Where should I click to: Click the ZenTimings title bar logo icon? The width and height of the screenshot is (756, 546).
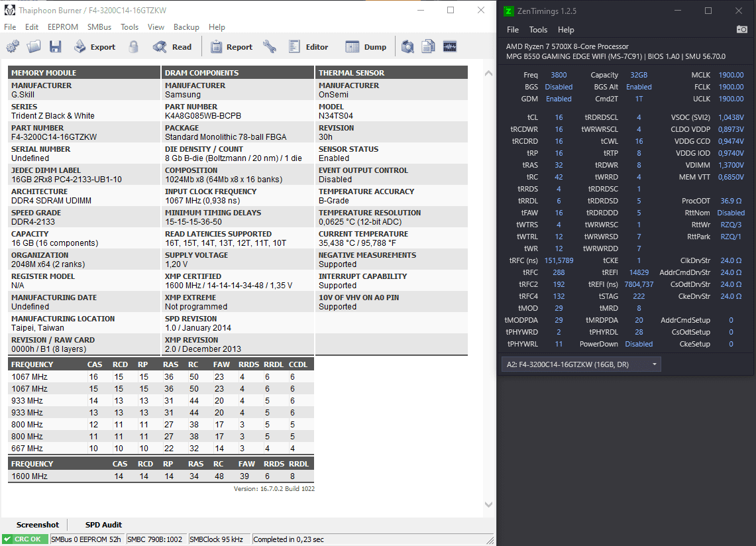[x=508, y=11]
